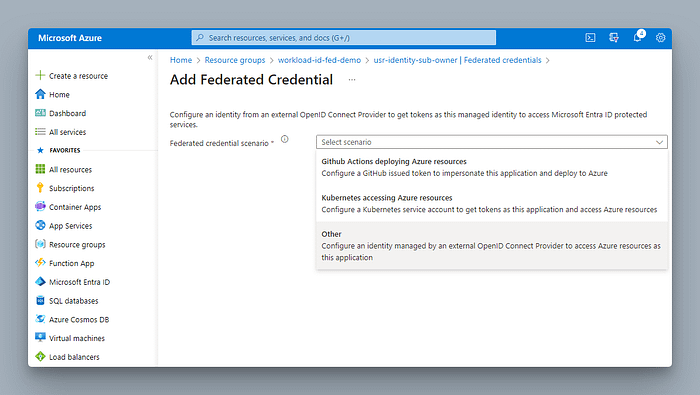The image size is (700, 395).
Task: Open Function App label in sidebar
Action: point(71,263)
